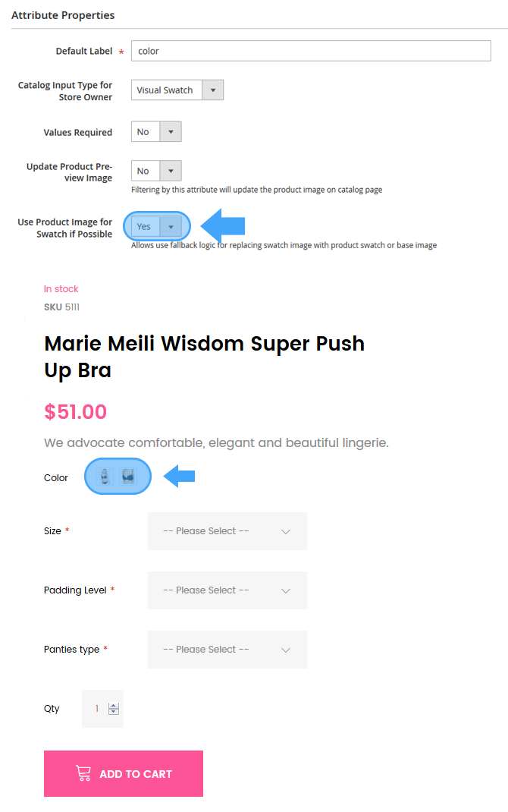Open the Size Please Select dropdown

pyautogui.click(x=227, y=531)
